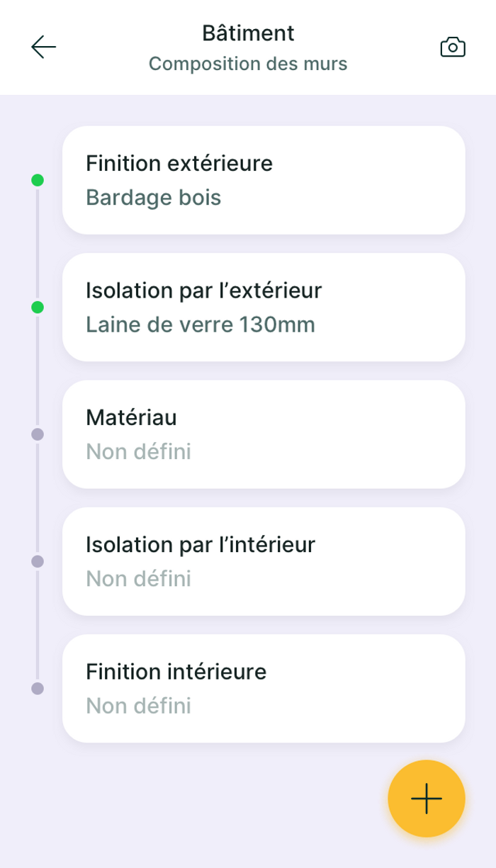Select the grey dot beside Isolation par l'intérieur
The height and width of the screenshot is (868, 496).
(x=38, y=561)
